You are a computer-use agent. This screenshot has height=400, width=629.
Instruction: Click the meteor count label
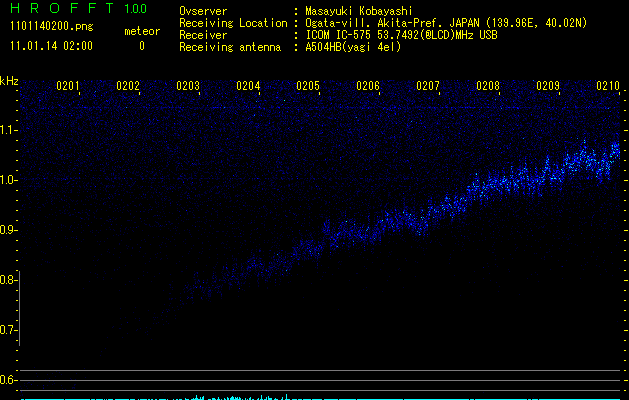pos(142,31)
